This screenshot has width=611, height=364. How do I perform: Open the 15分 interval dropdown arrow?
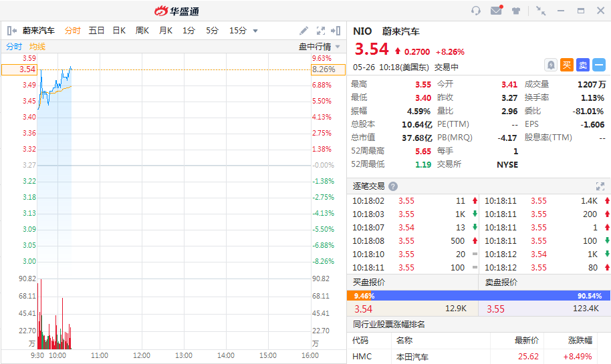tap(255, 31)
